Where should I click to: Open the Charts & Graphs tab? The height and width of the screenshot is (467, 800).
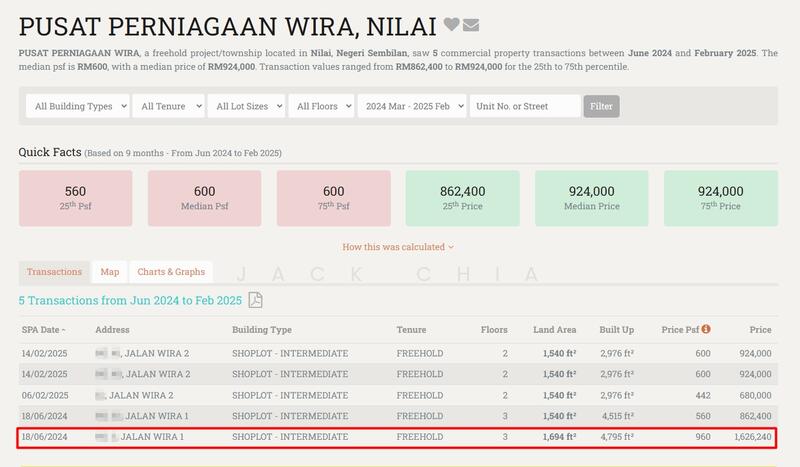pos(171,272)
